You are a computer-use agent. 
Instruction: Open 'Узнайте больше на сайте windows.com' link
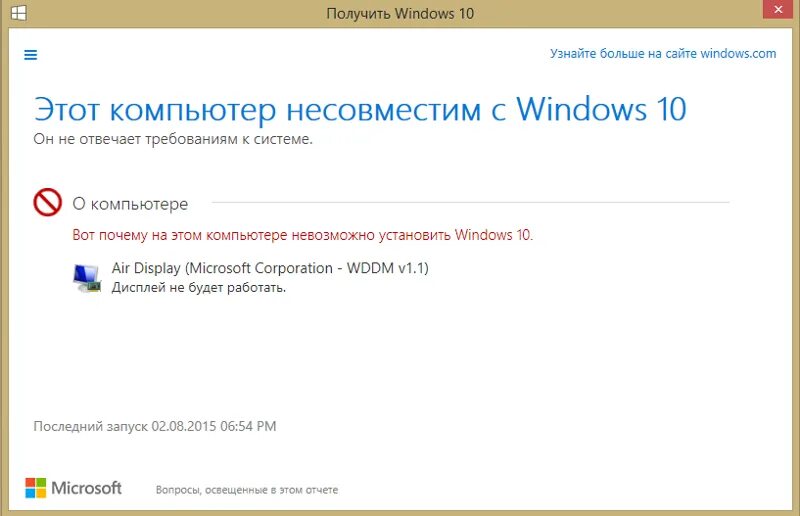(663, 54)
